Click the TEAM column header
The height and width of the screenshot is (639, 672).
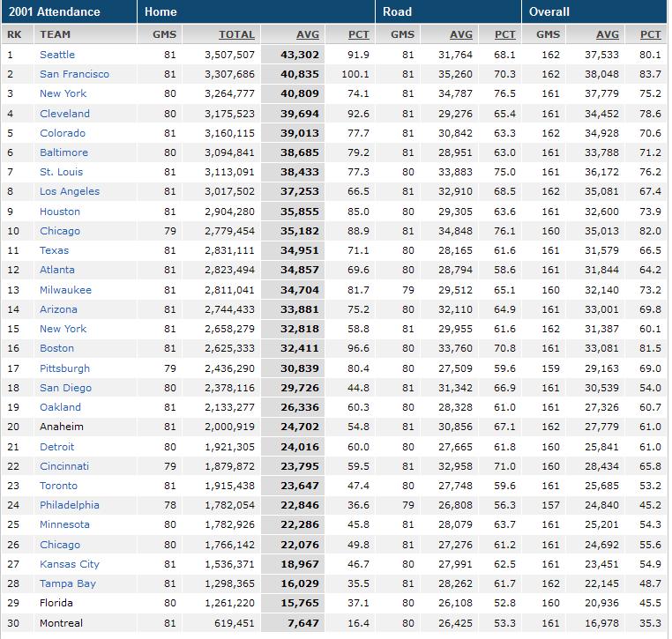[56, 34]
